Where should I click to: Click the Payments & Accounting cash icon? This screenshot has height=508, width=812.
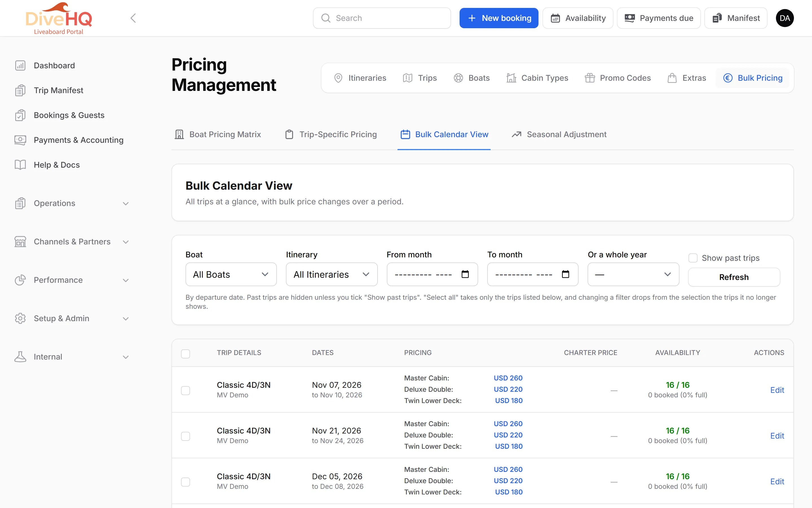[x=20, y=140]
